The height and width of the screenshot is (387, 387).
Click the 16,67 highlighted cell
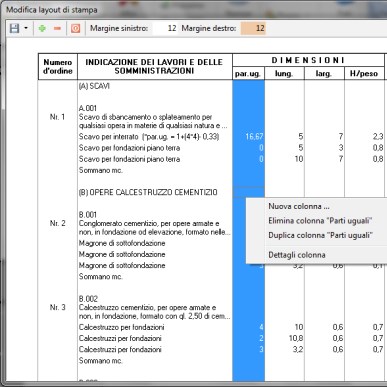[254, 137]
